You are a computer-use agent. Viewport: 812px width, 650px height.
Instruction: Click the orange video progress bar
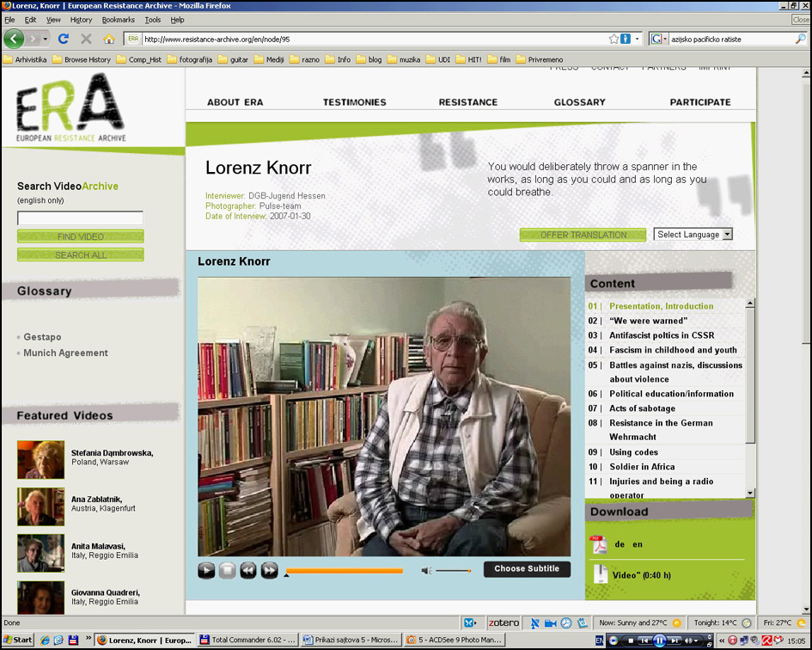coord(344,570)
